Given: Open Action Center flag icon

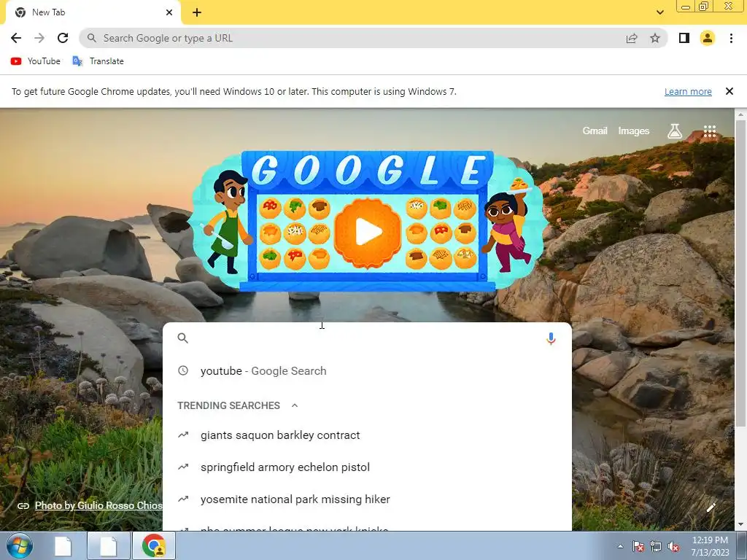Looking at the screenshot, I should [638, 546].
